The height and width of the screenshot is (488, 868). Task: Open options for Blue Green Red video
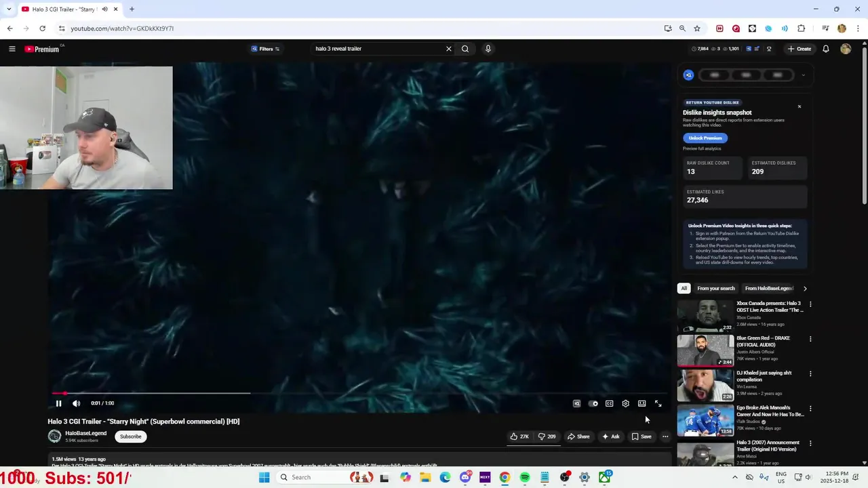tap(810, 339)
